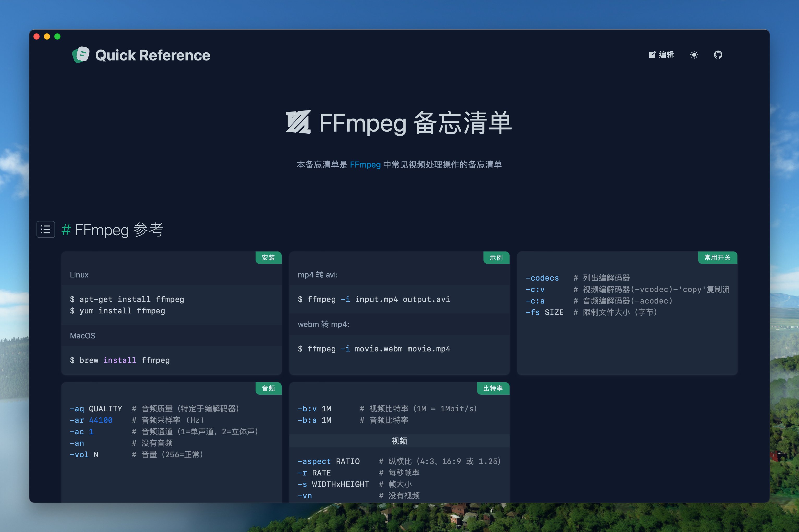Open the table of contents list icon
The width and height of the screenshot is (799, 532).
point(45,229)
